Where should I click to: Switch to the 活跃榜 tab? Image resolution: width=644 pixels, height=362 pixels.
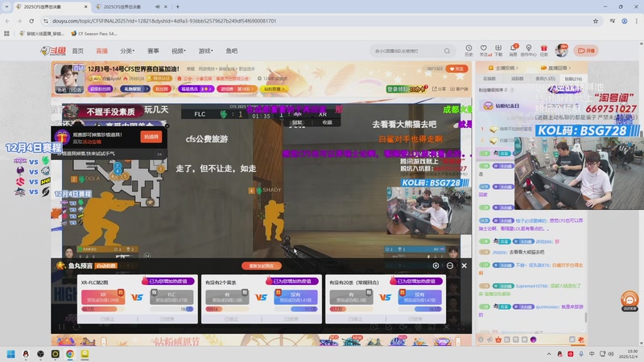[x=517, y=78]
